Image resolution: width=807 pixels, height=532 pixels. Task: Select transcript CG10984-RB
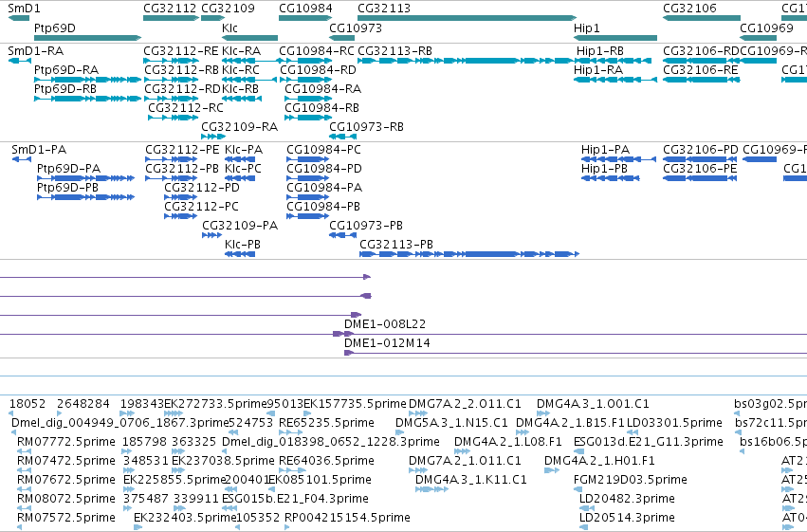(x=321, y=108)
